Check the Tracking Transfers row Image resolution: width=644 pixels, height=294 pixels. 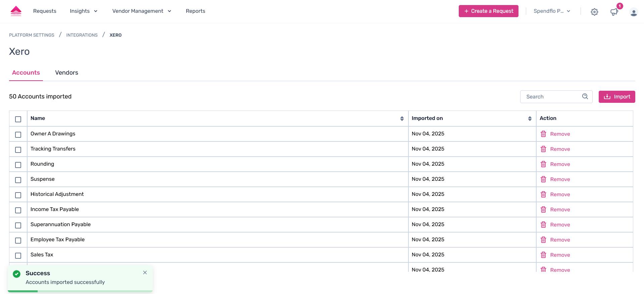18,150
